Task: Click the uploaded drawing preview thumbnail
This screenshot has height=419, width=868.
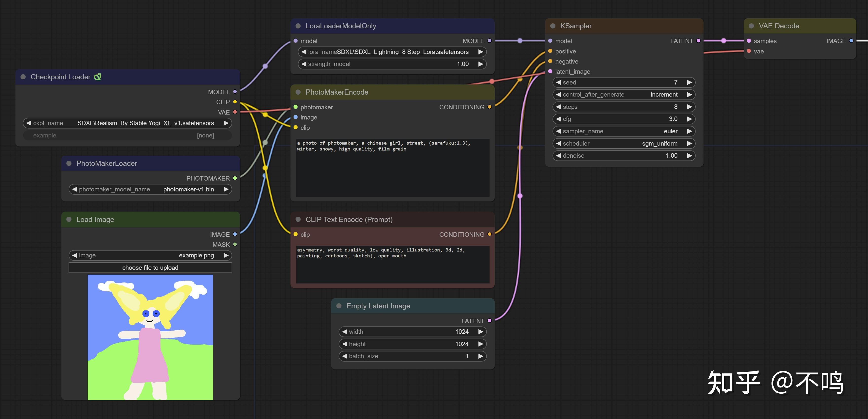Action: click(150, 337)
